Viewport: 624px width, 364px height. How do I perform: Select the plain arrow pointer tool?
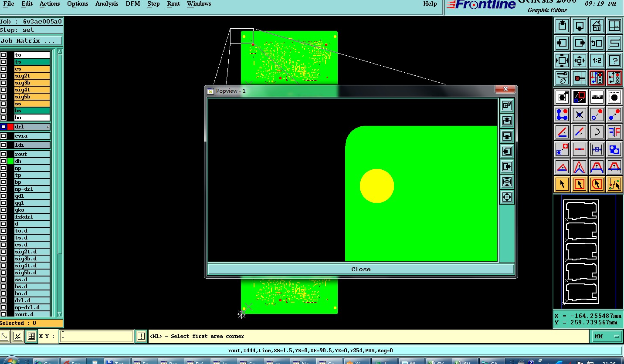562,184
